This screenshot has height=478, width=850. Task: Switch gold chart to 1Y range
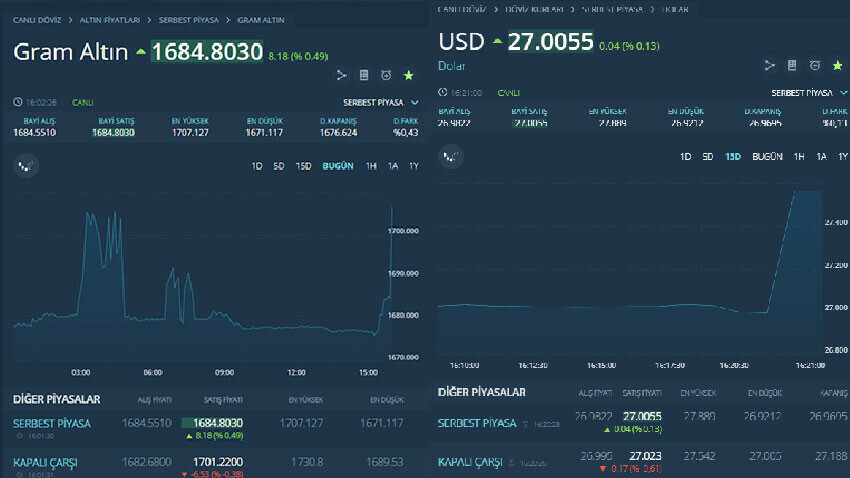pyautogui.click(x=413, y=166)
